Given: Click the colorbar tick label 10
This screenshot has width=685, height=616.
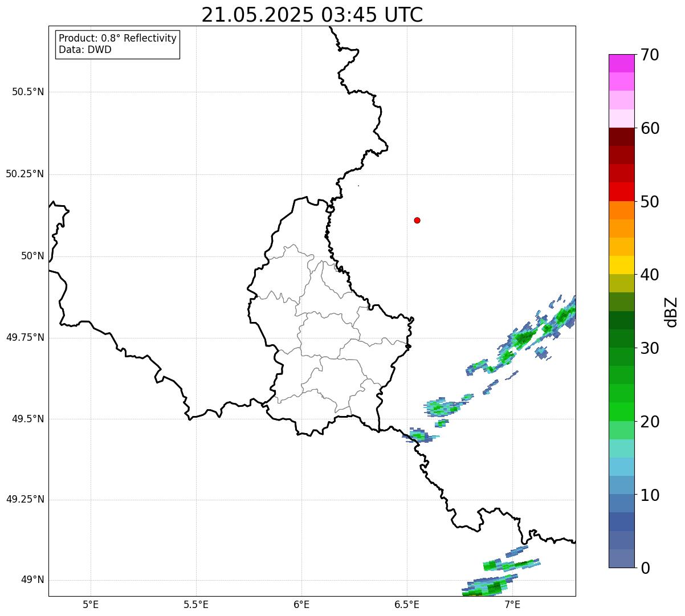Looking at the screenshot, I should point(650,495).
